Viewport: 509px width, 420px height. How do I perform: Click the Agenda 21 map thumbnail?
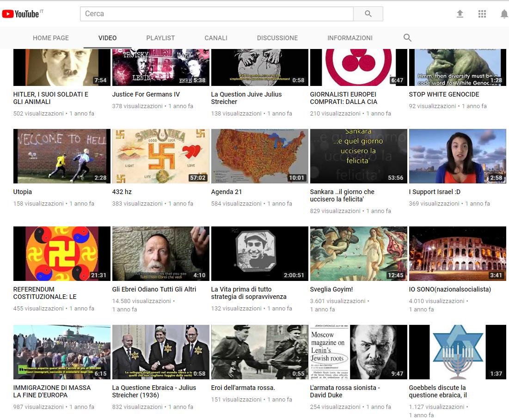point(259,156)
